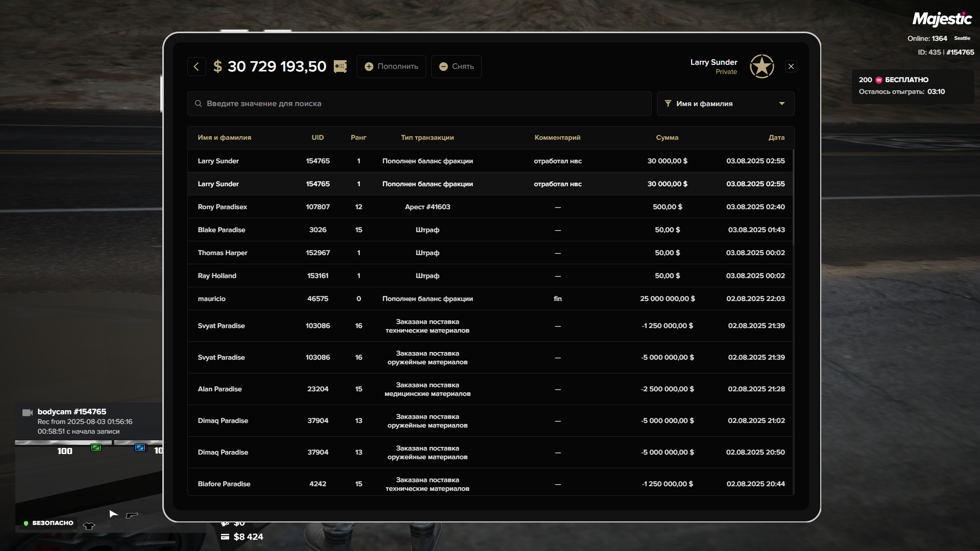Click date 02.08.2025 22:03
Image resolution: width=980 pixels, height=551 pixels.
[755, 299]
